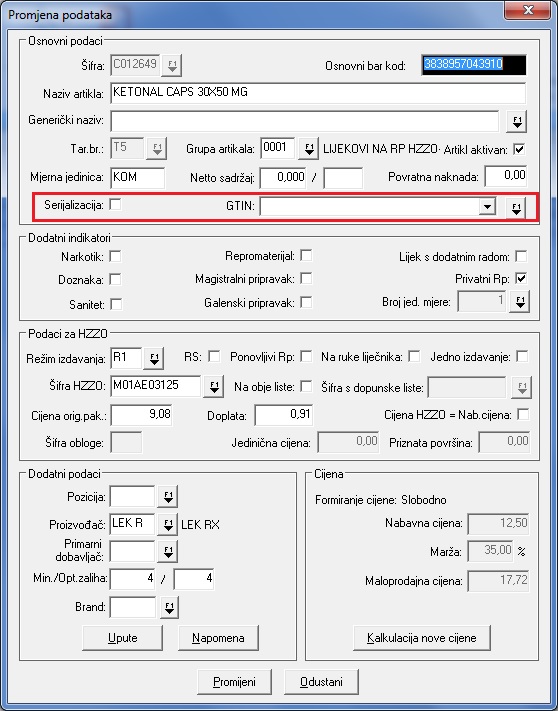Focus the Generički naziv text field

click(x=305, y=121)
